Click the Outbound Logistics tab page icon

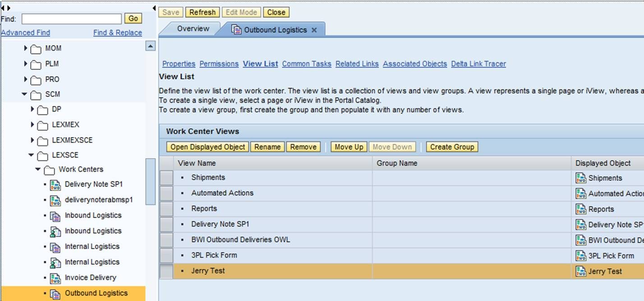(236, 30)
